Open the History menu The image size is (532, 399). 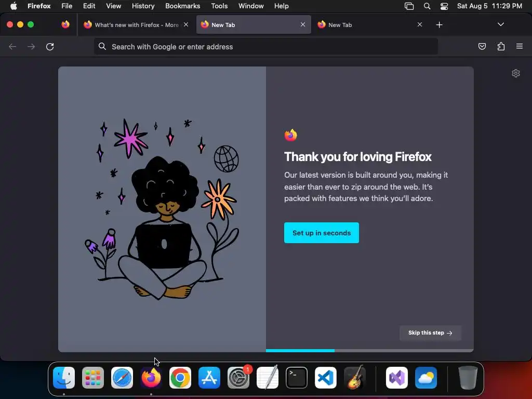(x=143, y=6)
